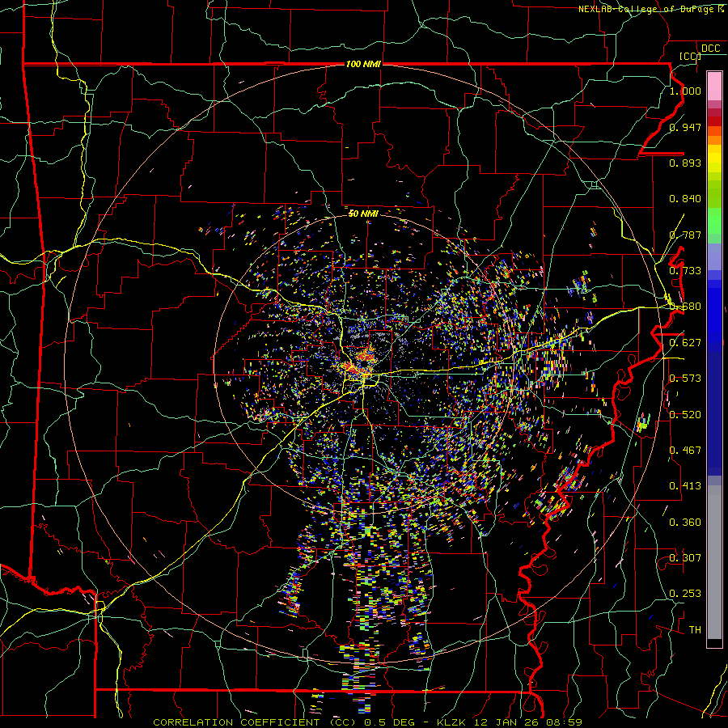Click the 0.733 legend value
This screenshot has height=728, width=728.
685,271
